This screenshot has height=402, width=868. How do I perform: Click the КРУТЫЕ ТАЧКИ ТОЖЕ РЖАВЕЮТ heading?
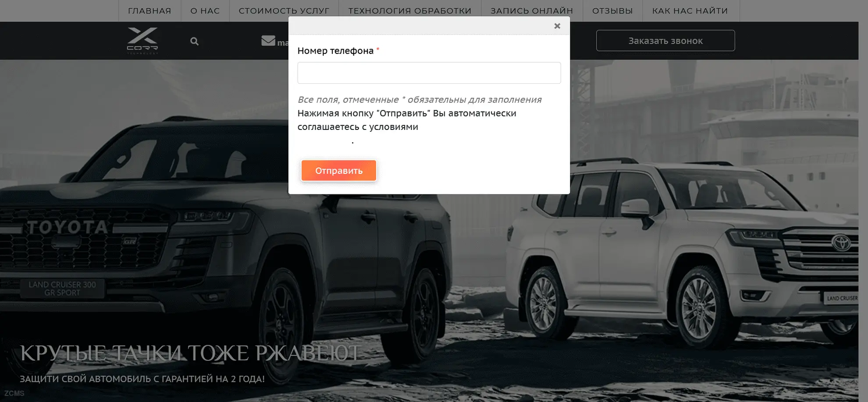pos(191,353)
